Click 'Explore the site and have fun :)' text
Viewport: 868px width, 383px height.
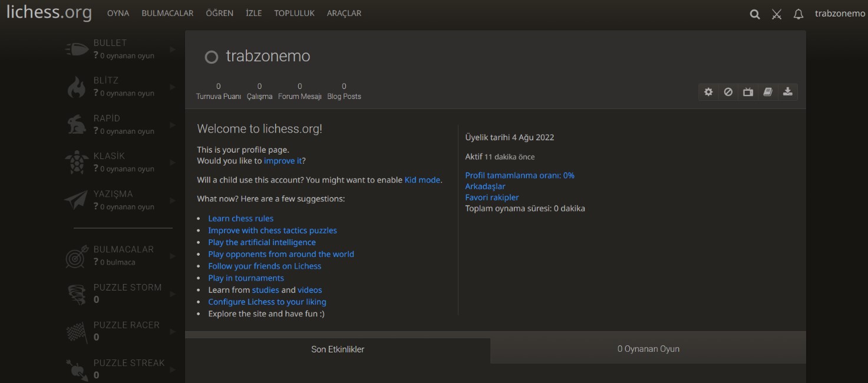click(266, 313)
